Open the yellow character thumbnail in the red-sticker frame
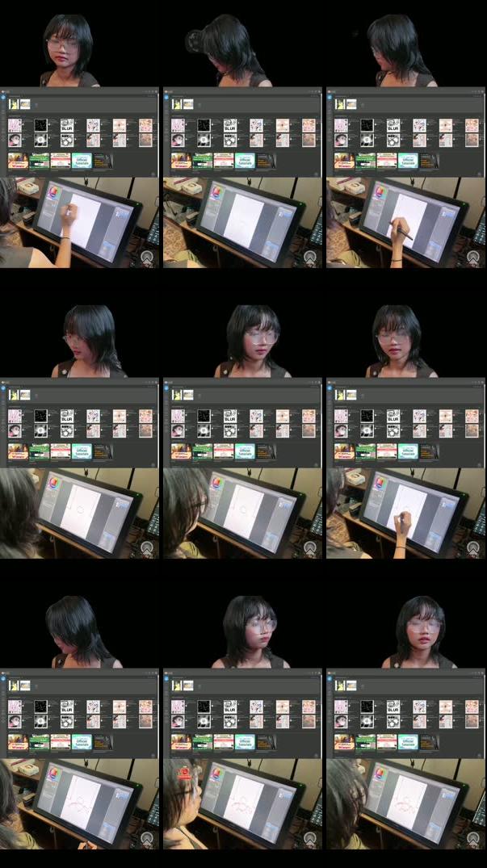 click(177, 686)
